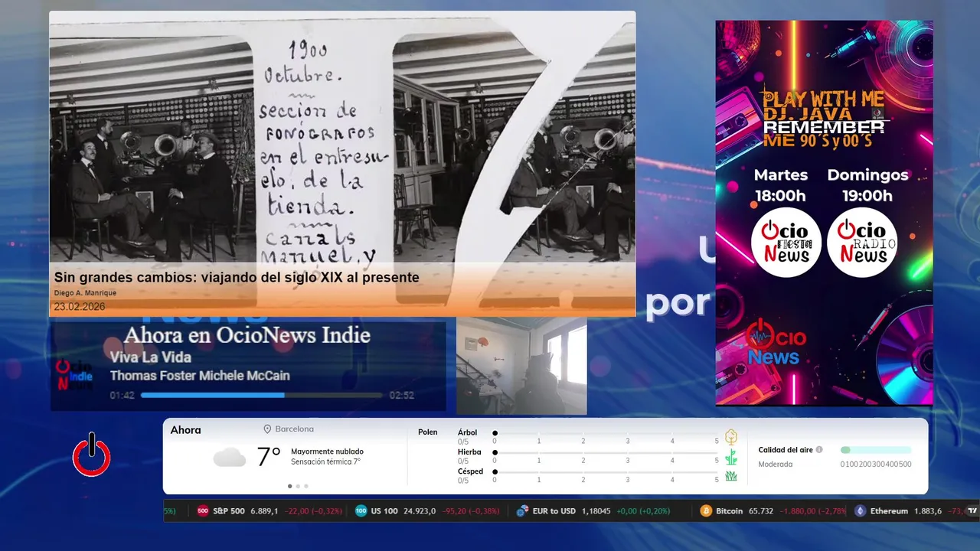
Task: Click the Ethereum ticker entry
Action: click(x=909, y=511)
